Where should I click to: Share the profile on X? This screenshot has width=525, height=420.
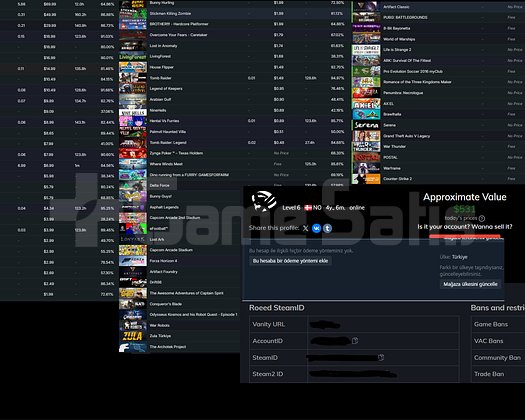(305, 228)
